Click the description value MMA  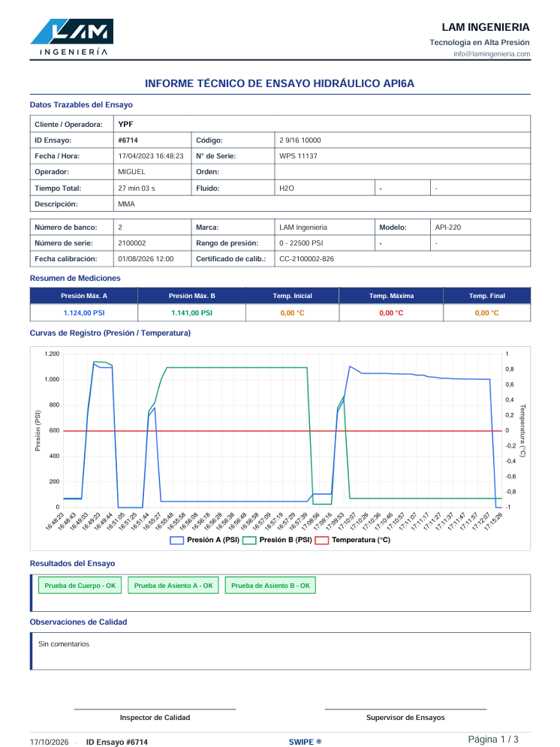(126, 204)
